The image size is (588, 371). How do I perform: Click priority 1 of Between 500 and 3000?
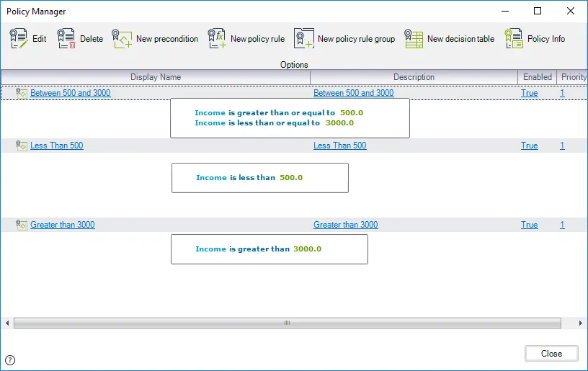tap(562, 93)
